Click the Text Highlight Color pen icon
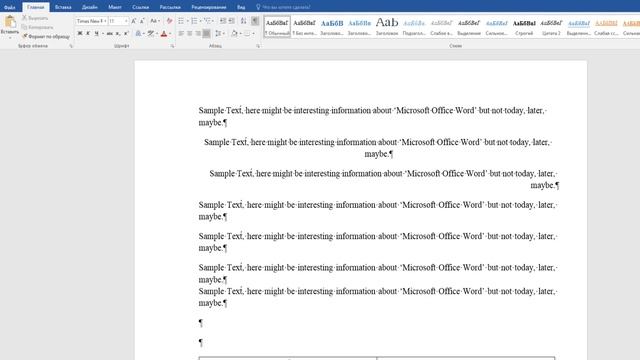The width and height of the screenshot is (640, 360). (151, 33)
